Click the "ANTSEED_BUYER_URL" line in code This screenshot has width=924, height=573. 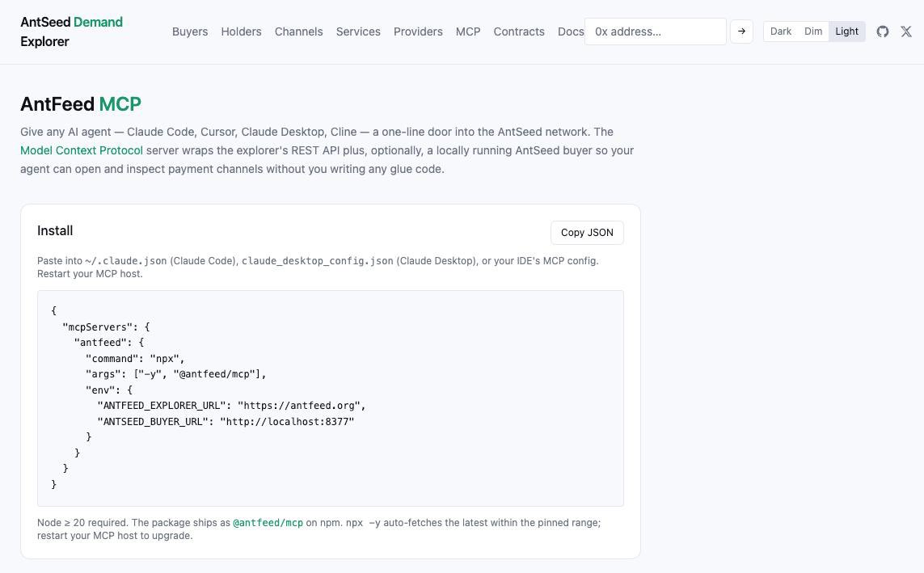click(226, 422)
